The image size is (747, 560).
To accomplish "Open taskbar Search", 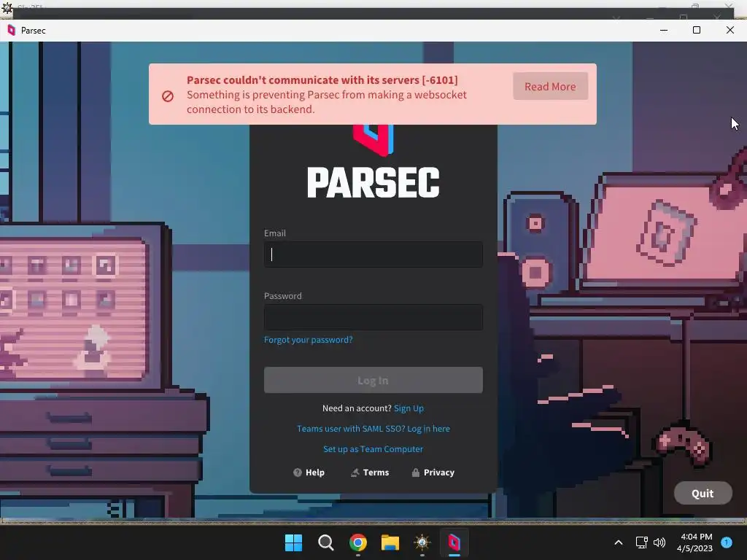I will pyautogui.click(x=326, y=542).
